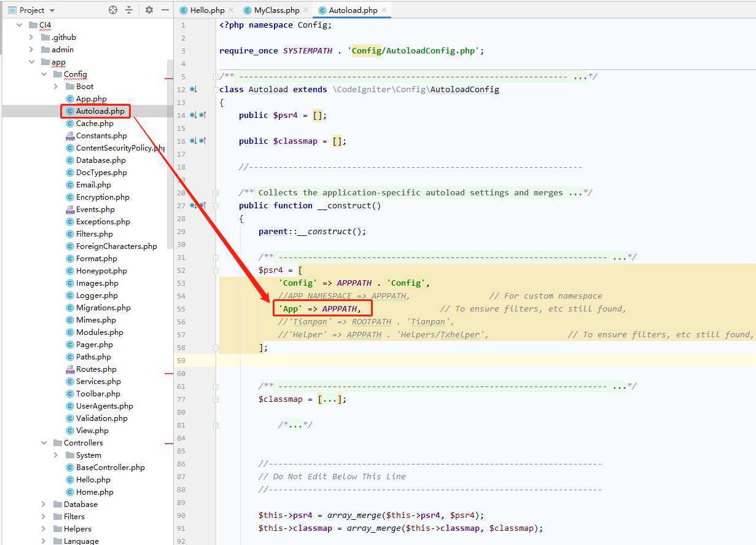756x545 pixels.
Task: Select ForeignCharacters.php in the tree
Action: [117, 246]
